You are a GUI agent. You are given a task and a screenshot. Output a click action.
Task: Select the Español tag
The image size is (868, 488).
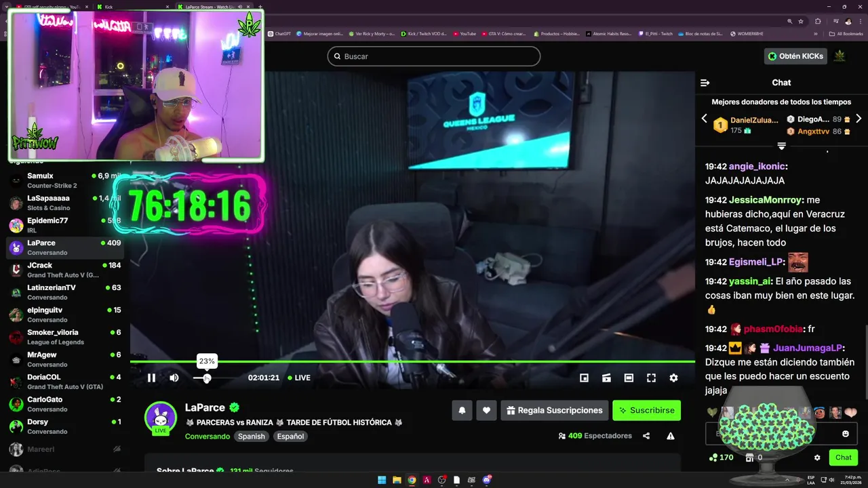(x=290, y=436)
